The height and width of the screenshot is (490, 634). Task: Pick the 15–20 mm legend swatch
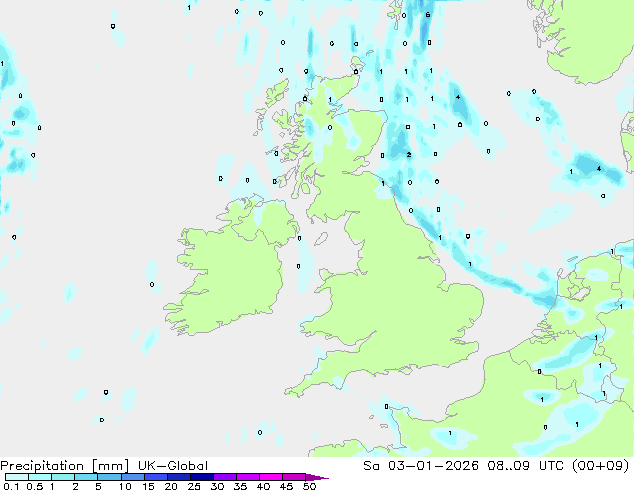(155, 477)
